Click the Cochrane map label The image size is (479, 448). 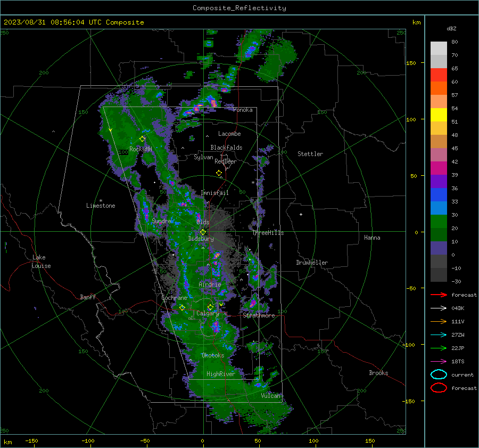174,298
